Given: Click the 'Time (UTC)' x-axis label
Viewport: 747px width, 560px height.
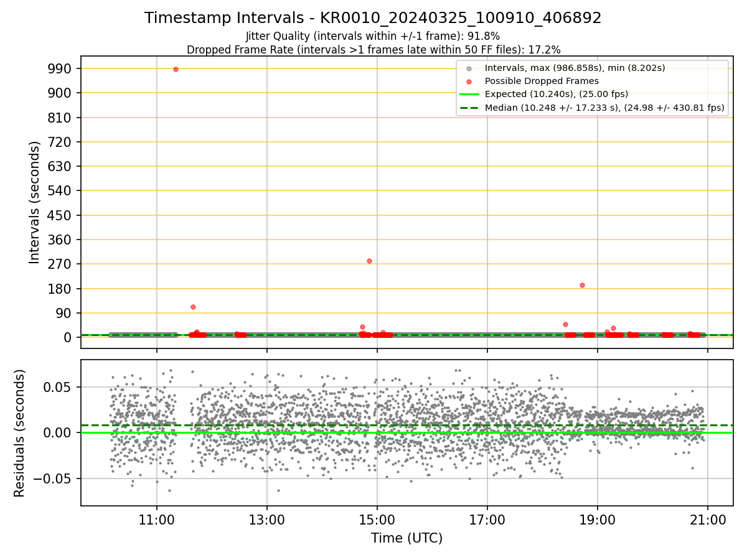Looking at the screenshot, I should 406,538.
